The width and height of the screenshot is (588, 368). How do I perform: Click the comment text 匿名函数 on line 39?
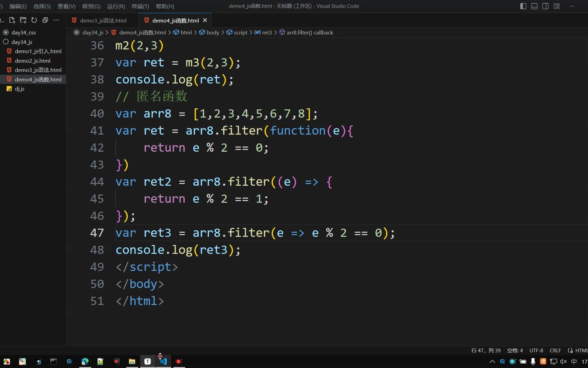pos(162,96)
